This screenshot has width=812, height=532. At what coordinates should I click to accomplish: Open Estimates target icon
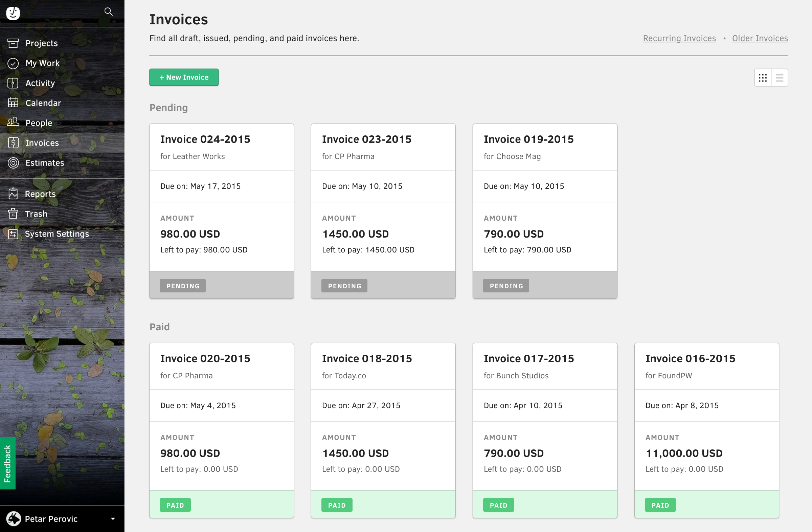coord(13,163)
